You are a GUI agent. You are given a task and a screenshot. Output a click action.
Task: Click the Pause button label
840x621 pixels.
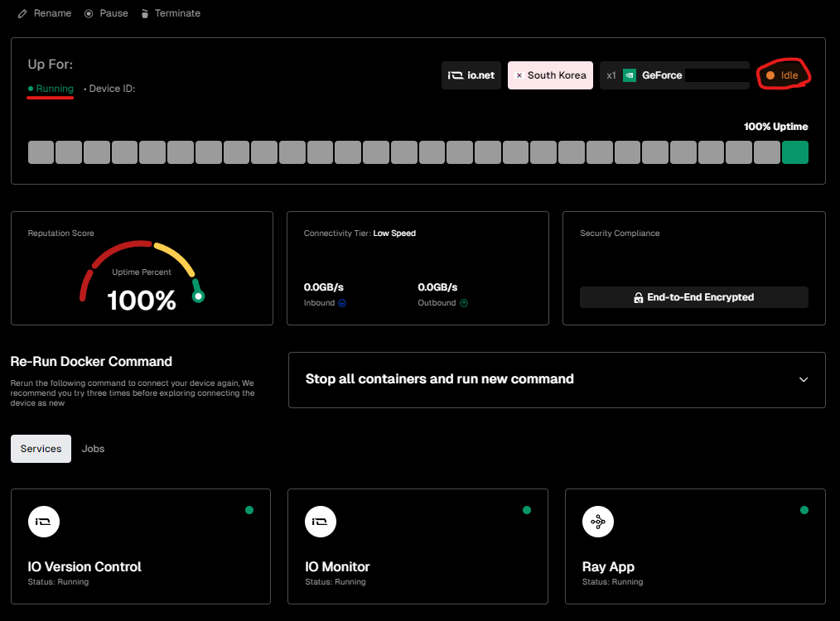[x=114, y=13]
